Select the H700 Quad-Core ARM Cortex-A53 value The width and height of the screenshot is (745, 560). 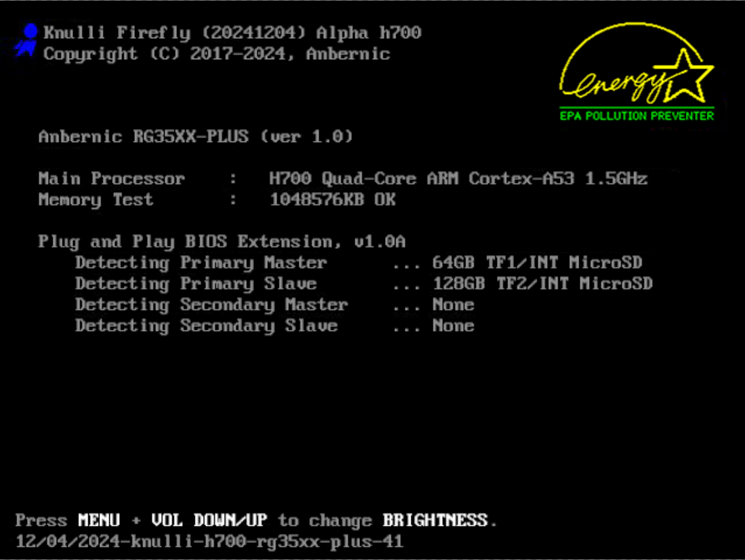[458, 178]
